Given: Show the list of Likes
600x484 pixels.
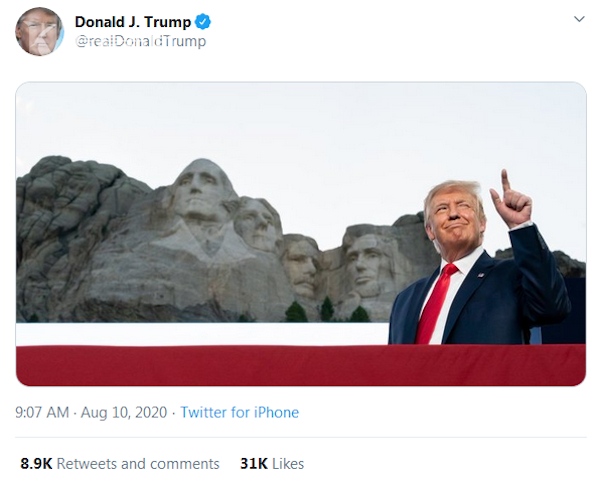Looking at the screenshot, I should click(x=286, y=464).
